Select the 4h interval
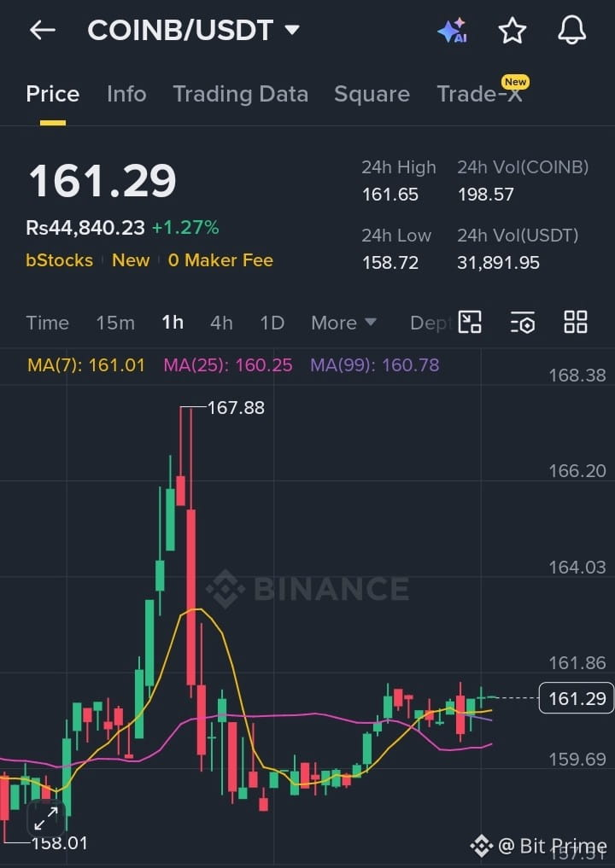 pyautogui.click(x=221, y=323)
